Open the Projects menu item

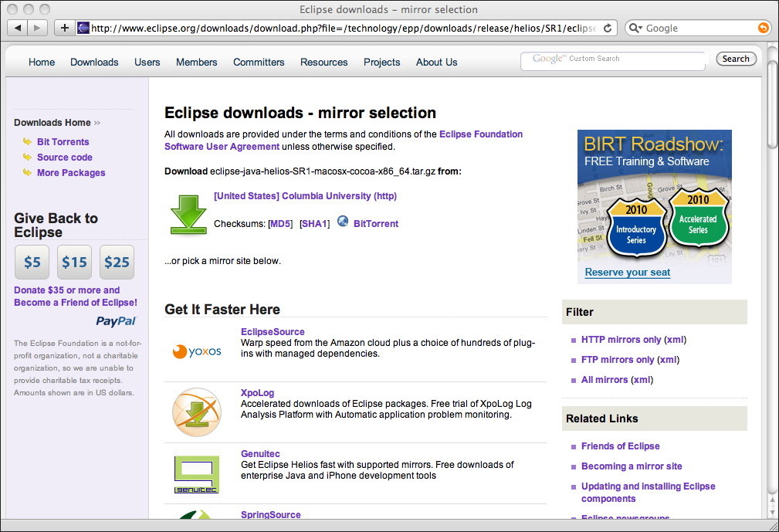(381, 62)
